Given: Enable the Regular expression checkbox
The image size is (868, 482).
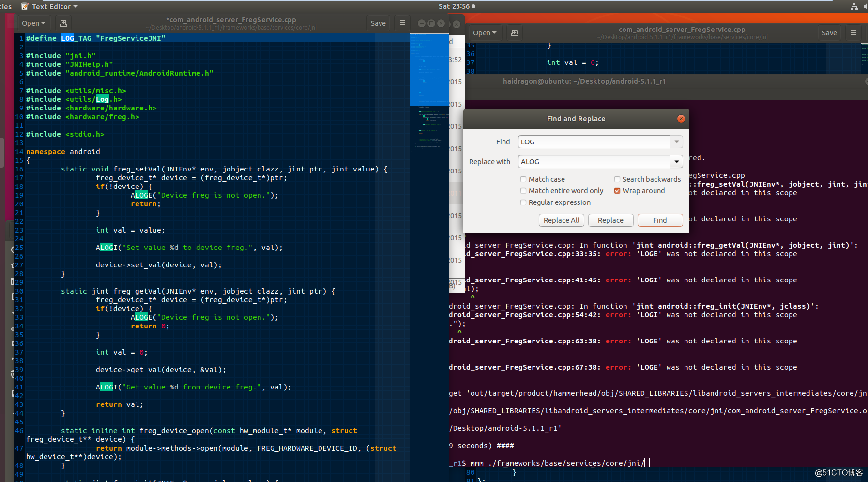Looking at the screenshot, I should click(523, 202).
